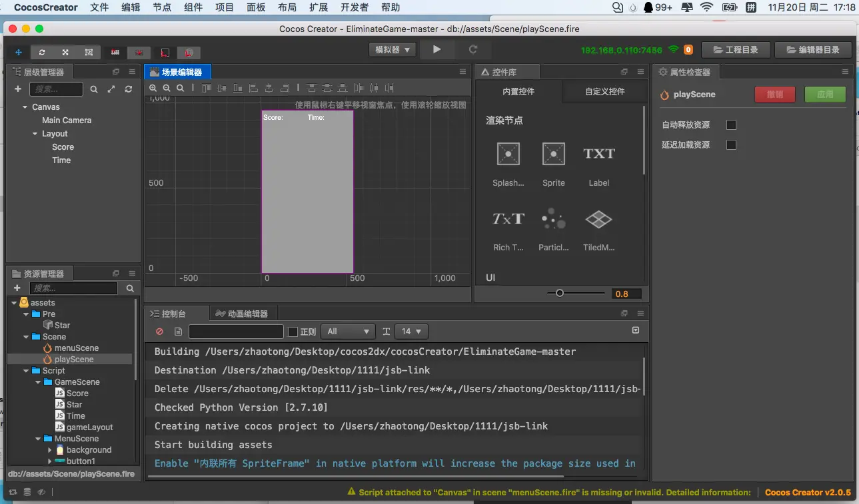
Task: Select menuScene asset in Scene folder
Action: point(77,348)
